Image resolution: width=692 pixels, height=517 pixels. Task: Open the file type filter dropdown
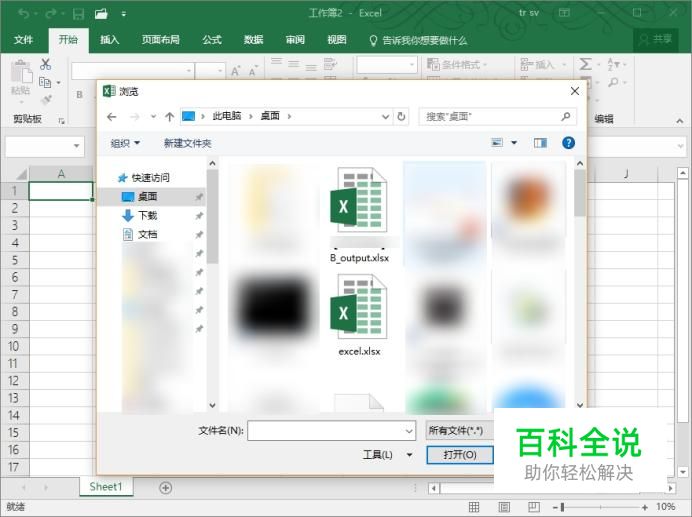[x=460, y=430]
